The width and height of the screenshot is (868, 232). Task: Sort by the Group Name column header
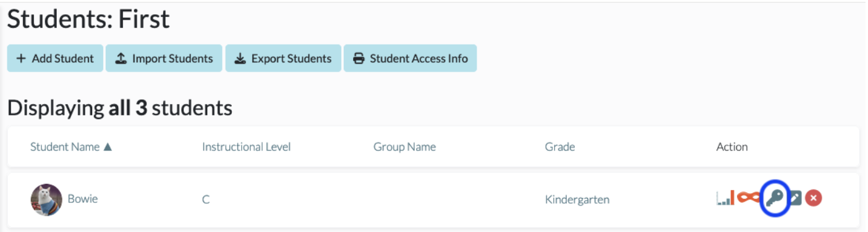tap(404, 147)
